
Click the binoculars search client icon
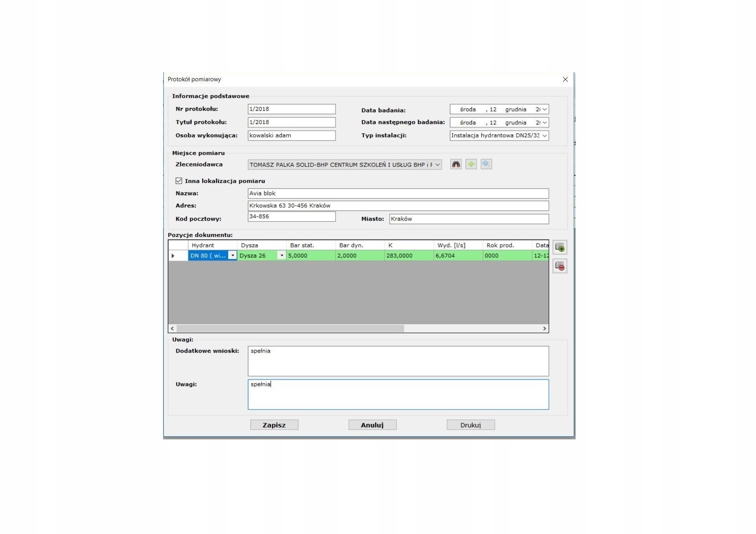(456, 165)
